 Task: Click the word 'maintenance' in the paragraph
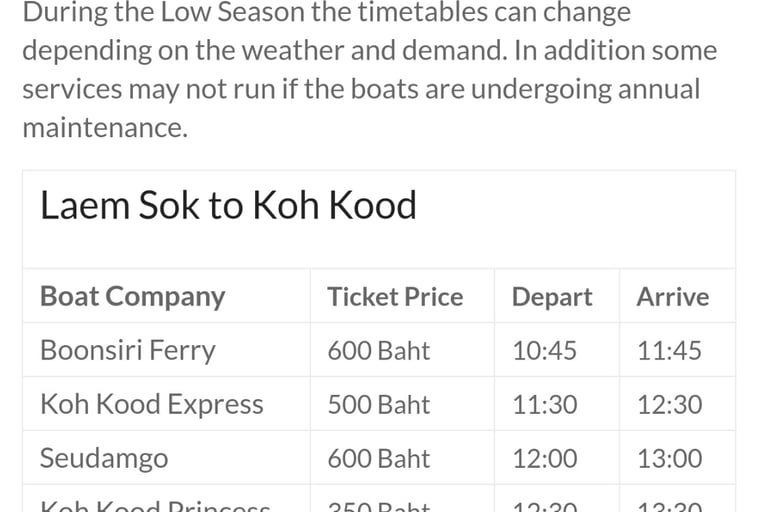[x=104, y=128]
